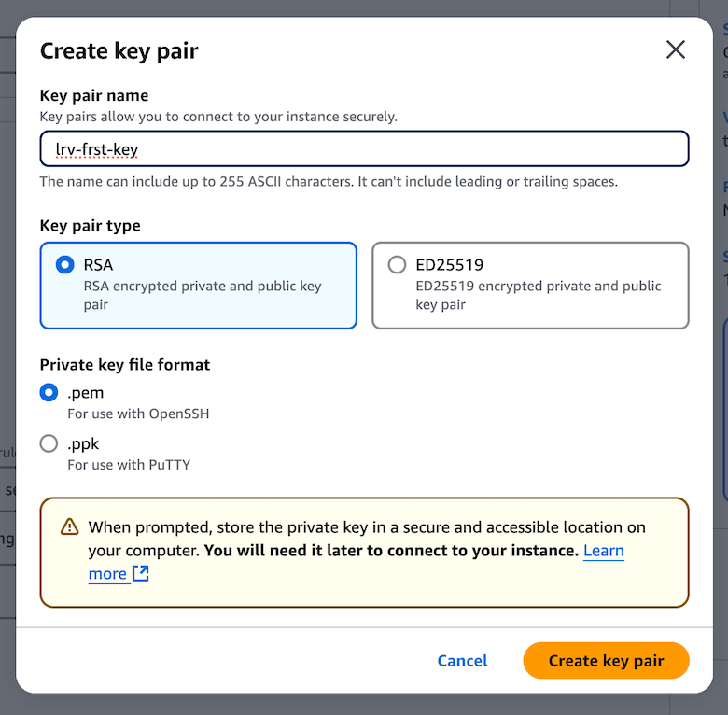
Task: Click the warning triangle icon
Action: [x=70, y=527]
